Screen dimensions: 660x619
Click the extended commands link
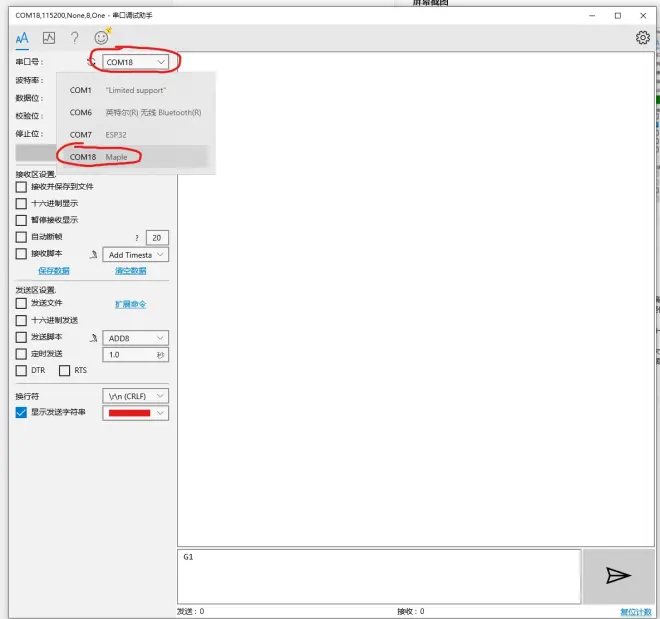pos(130,304)
